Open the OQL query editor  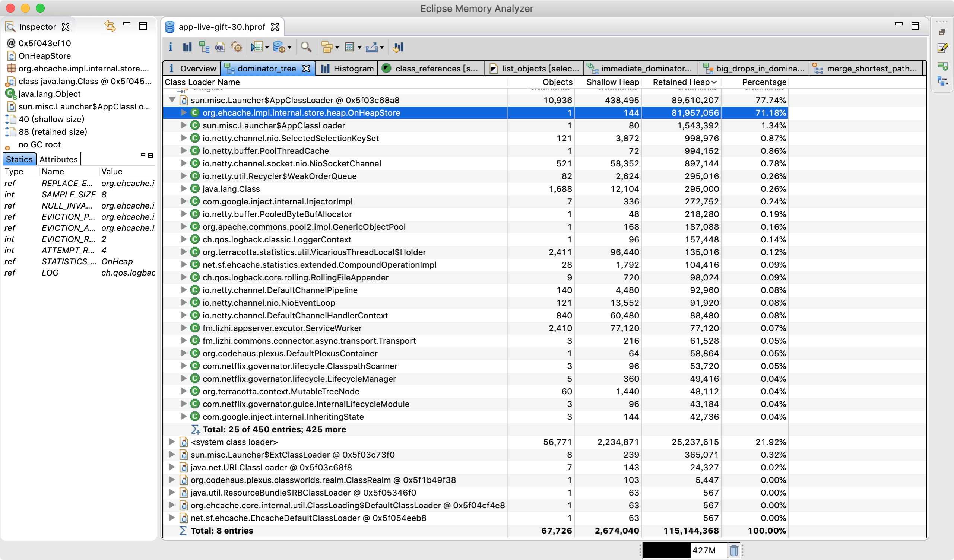point(220,47)
